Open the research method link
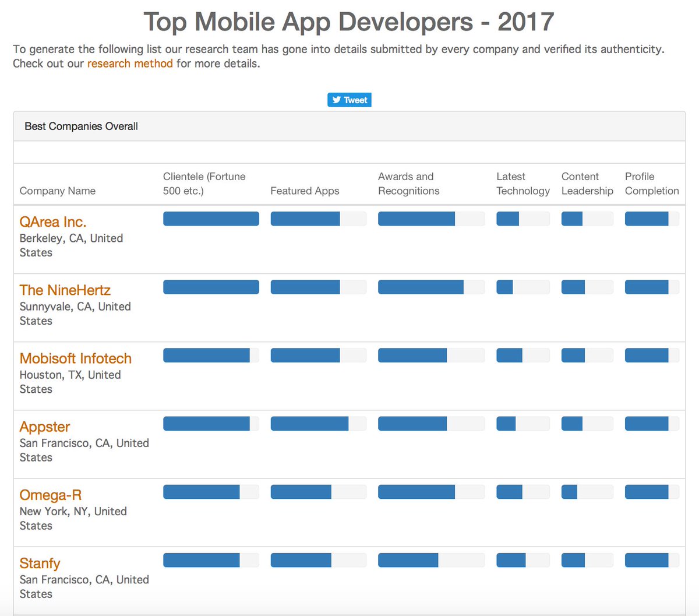Screen dimensions: 699x616 [x=130, y=64]
